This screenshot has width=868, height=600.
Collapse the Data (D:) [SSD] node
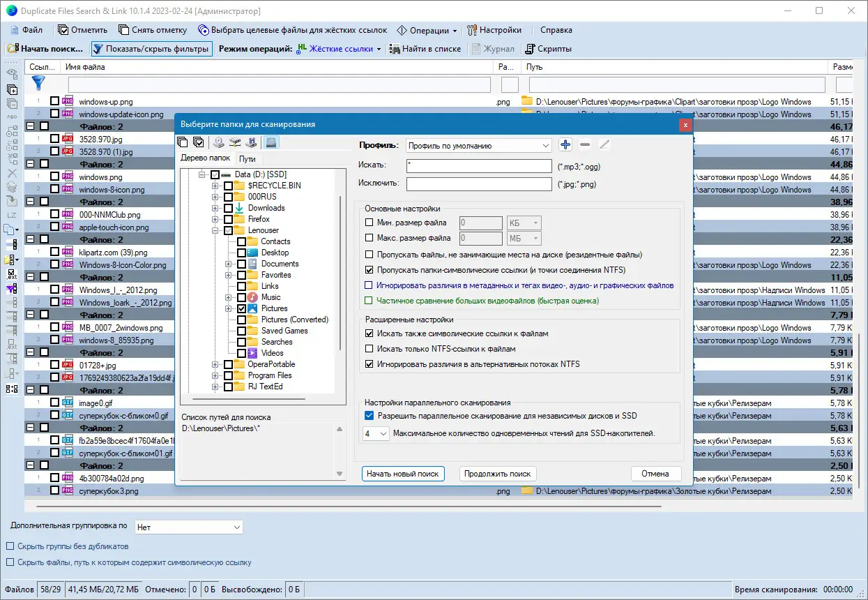[x=202, y=174]
